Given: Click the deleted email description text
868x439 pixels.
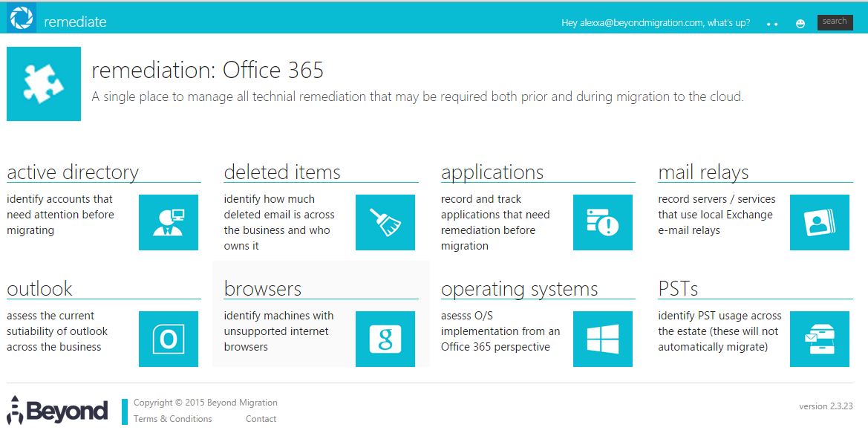Looking at the screenshot, I should pos(279,223).
